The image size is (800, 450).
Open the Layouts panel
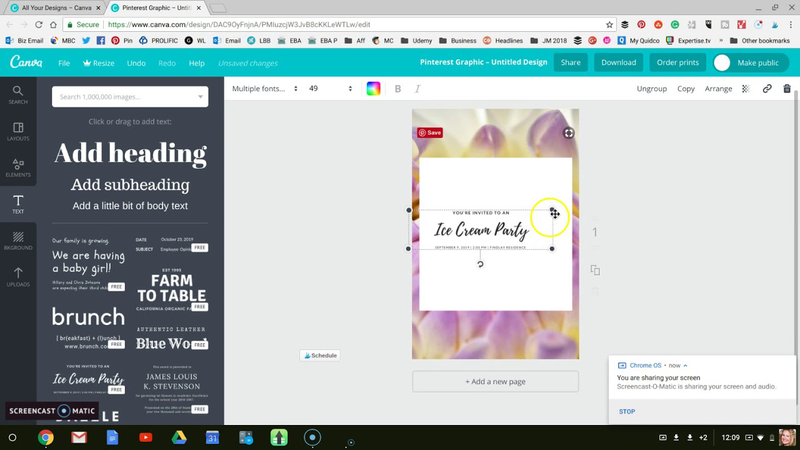click(18, 131)
